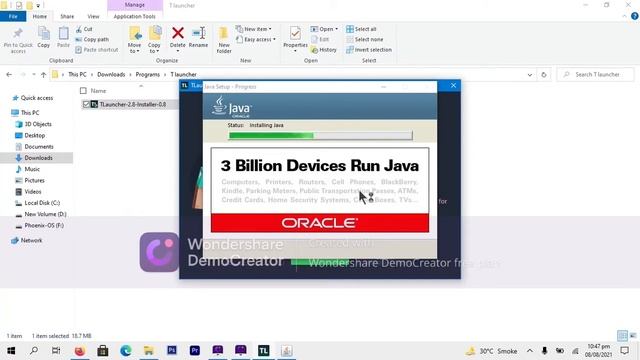Sort by the Name column header
Image resolution: width=640 pixels, height=360 pixels.
[x=98, y=91]
